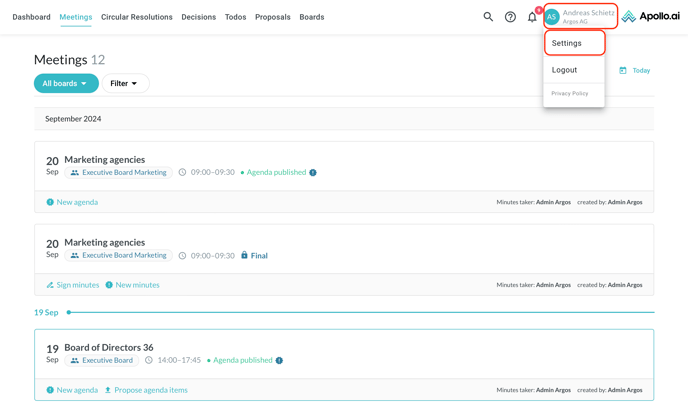688x409 pixels.
Task: Click info icon beside first Agenda published
Action: [313, 173]
